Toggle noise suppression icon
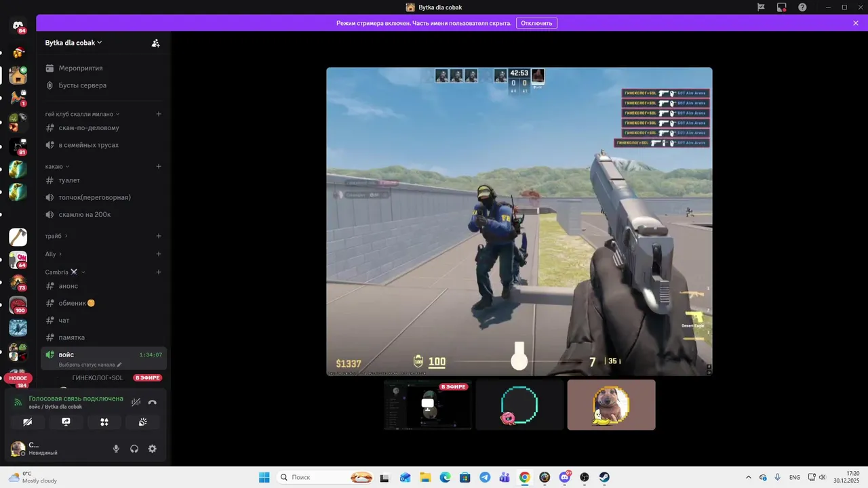The height and width of the screenshot is (488, 868). coord(136,402)
